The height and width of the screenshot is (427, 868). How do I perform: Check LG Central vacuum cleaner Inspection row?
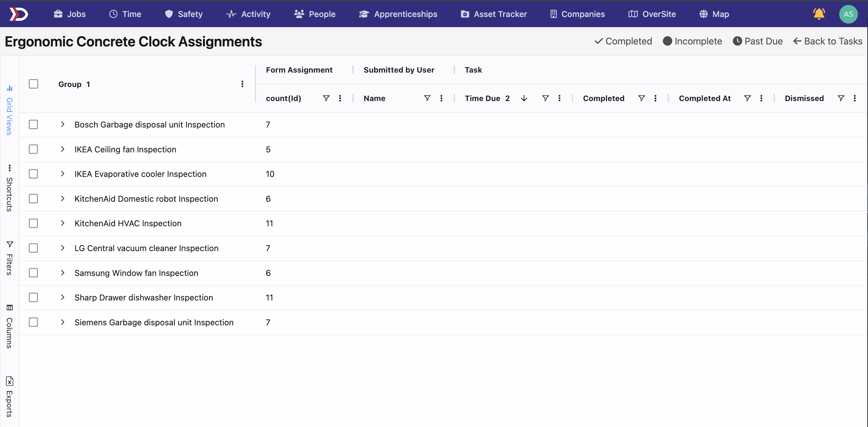[33, 248]
